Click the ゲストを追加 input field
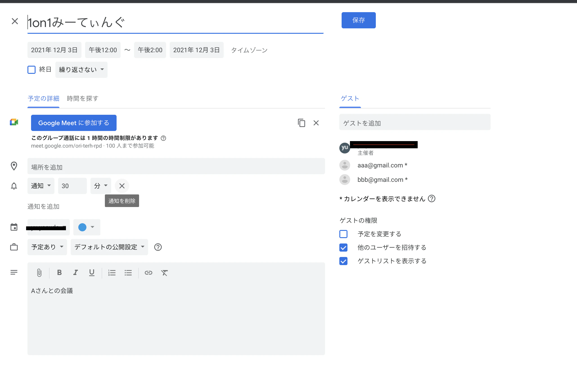 coord(415,122)
